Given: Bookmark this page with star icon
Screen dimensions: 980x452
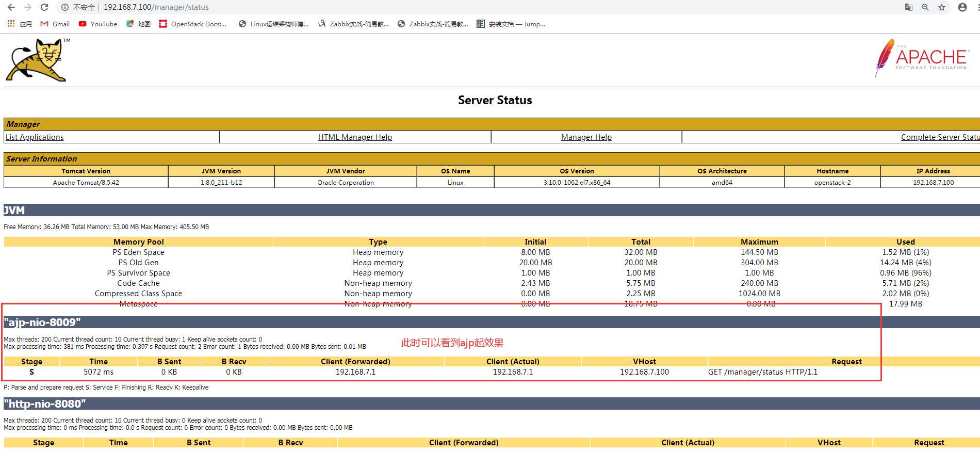Looking at the screenshot, I should click(942, 7).
